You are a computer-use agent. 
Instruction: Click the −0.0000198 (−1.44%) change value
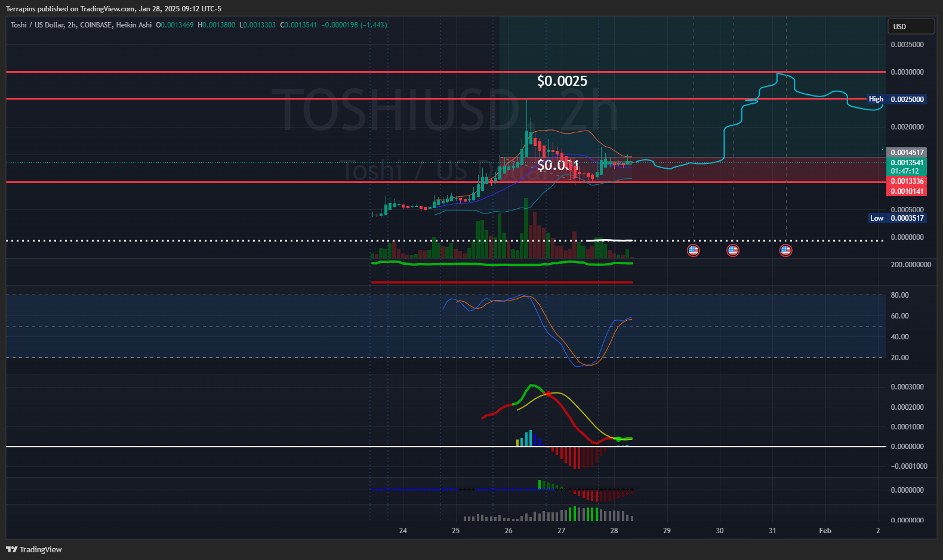[x=355, y=25]
